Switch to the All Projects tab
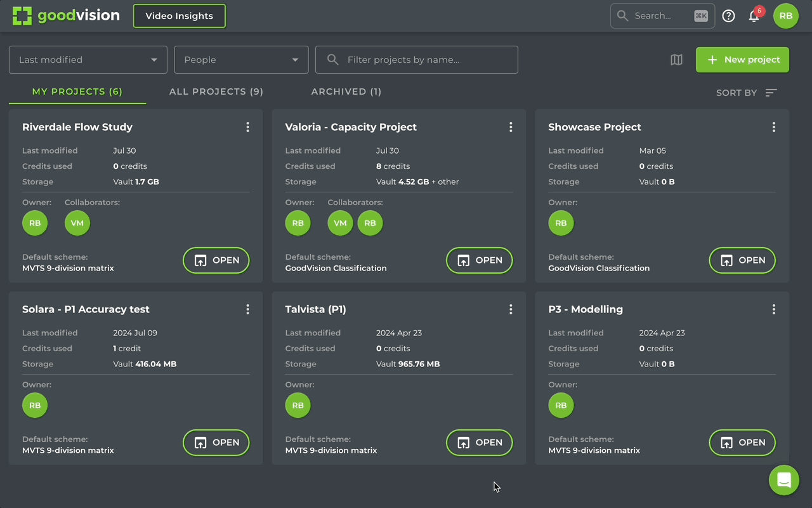 [216, 91]
